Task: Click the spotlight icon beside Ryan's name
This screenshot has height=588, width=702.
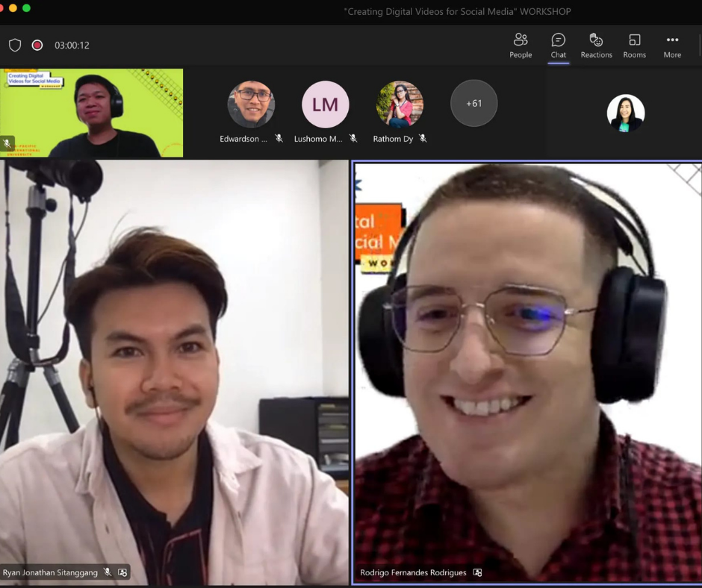Action: [122, 572]
